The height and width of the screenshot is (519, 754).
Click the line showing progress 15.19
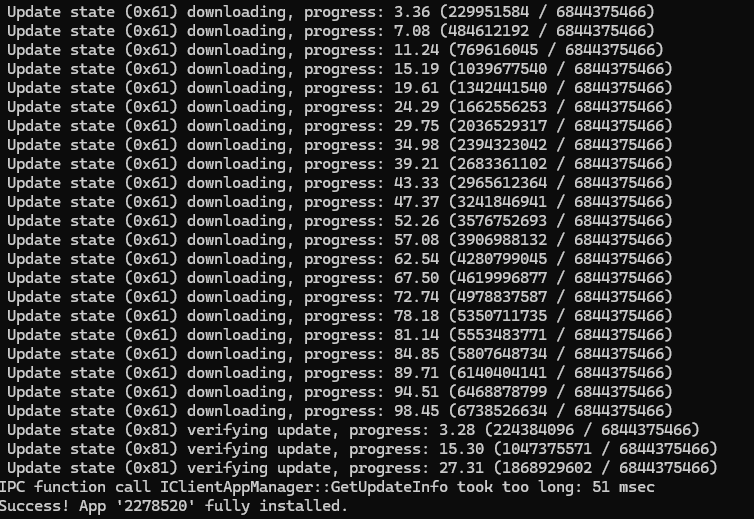(x=339, y=69)
